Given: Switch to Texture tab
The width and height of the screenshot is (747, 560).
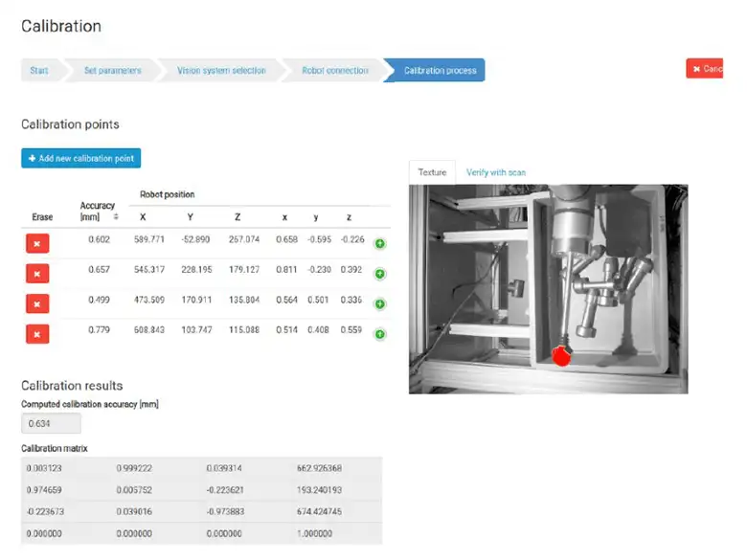Looking at the screenshot, I should tap(432, 172).
